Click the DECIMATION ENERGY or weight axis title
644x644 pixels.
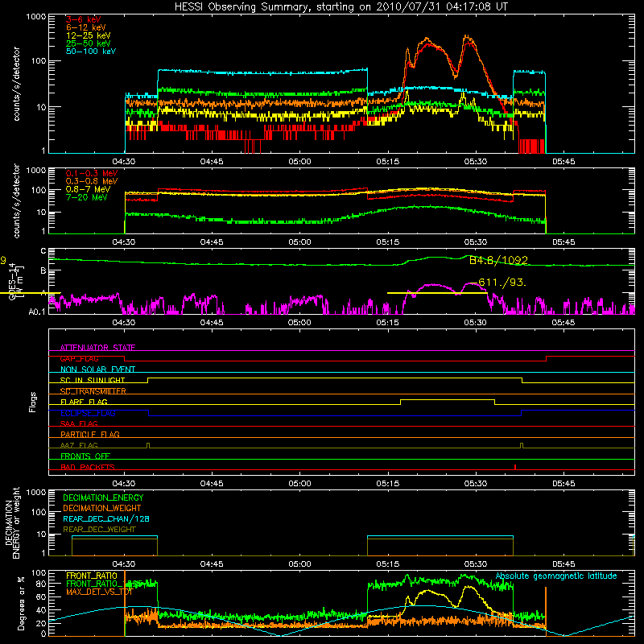click(x=12, y=522)
